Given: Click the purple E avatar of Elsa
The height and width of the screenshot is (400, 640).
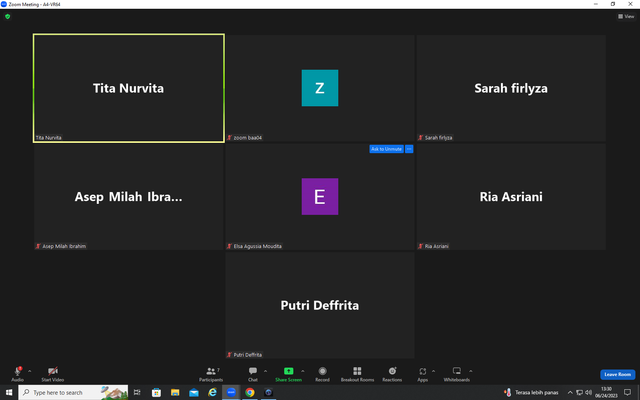Looking at the screenshot, I should pyautogui.click(x=320, y=196).
